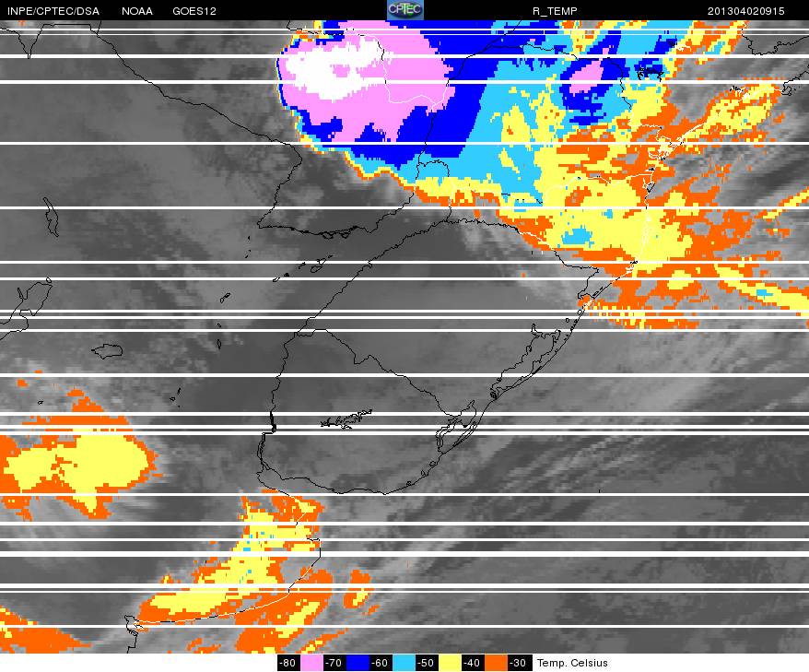Click the 201304020915 timestamp
The width and height of the screenshot is (809, 672).
click(x=746, y=11)
